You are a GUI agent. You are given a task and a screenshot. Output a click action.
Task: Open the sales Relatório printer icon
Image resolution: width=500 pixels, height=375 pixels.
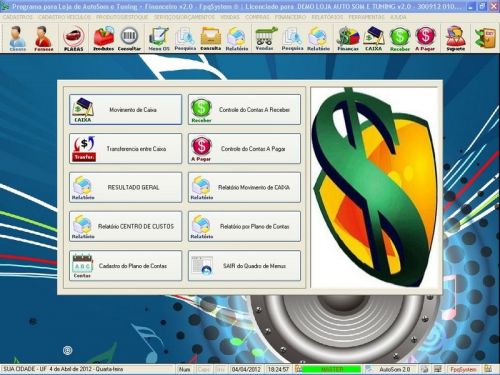(318, 38)
